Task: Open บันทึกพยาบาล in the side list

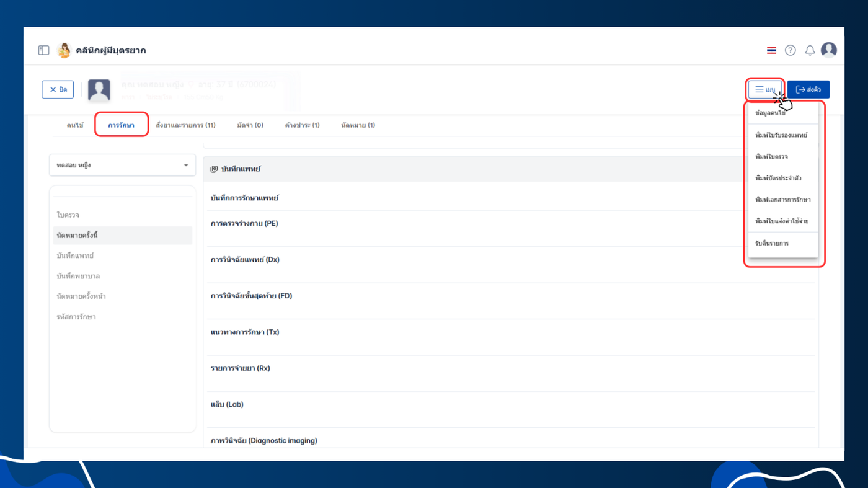Action: click(x=123, y=276)
